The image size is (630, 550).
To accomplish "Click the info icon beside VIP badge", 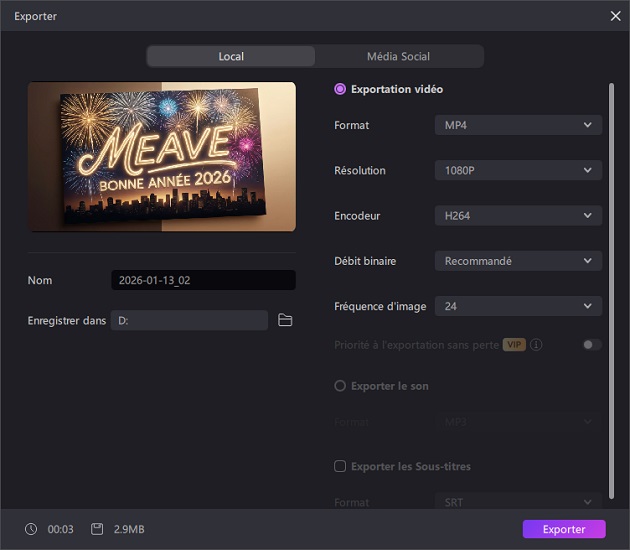I will (537, 345).
